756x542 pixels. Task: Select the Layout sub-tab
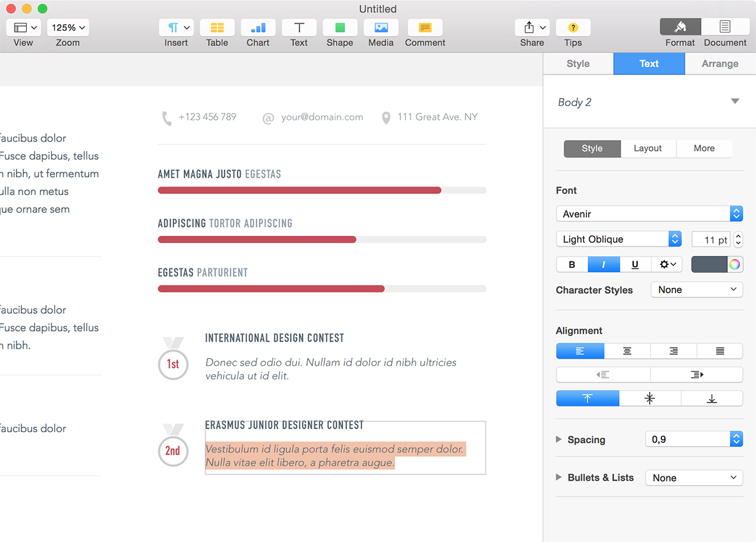(648, 148)
